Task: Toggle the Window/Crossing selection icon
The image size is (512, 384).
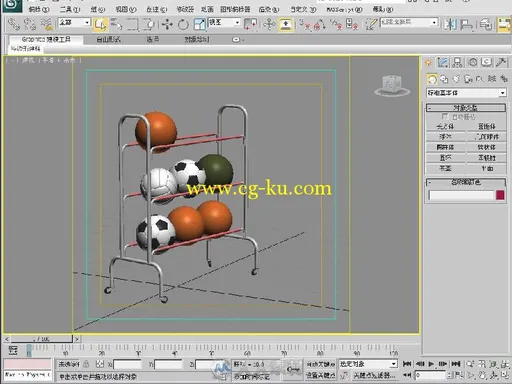Action: 149,25
